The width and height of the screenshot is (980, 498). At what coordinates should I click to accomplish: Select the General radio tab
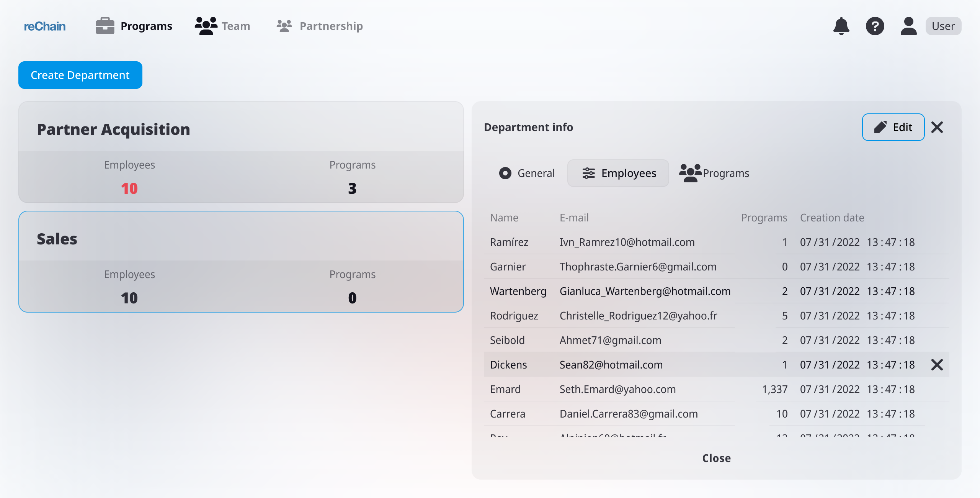coord(527,173)
